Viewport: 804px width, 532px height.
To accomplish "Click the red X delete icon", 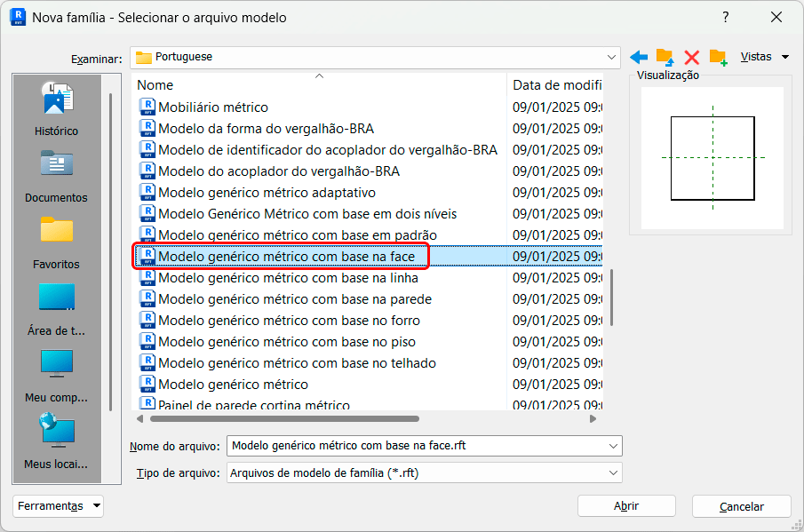I will (x=691, y=57).
